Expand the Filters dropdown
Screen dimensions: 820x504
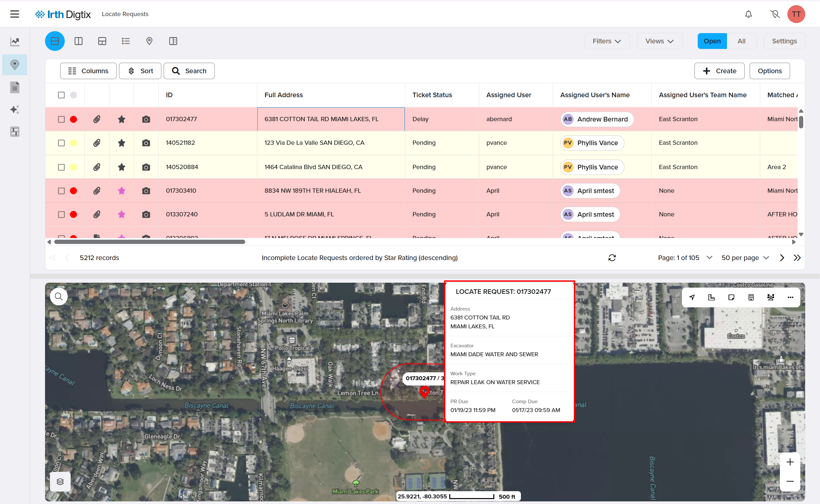(607, 41)
